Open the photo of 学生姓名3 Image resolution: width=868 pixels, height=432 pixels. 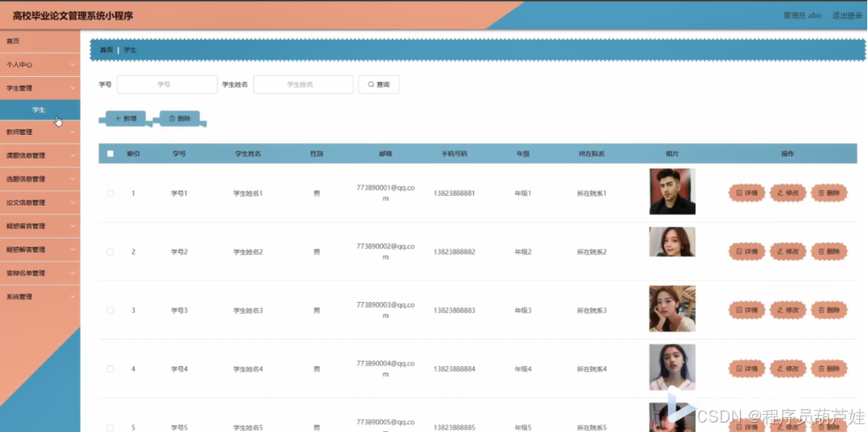pyautogui.click(x=672, y=309)
